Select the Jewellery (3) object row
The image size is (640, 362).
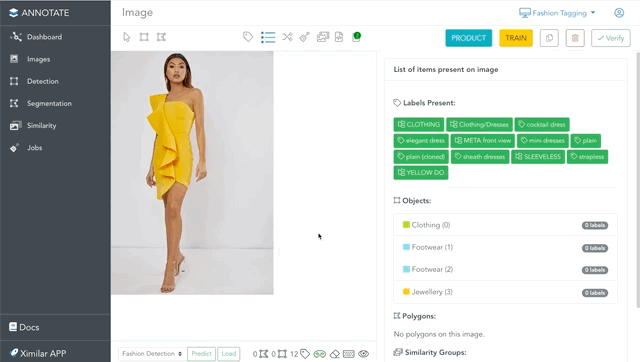pos(505,292)
